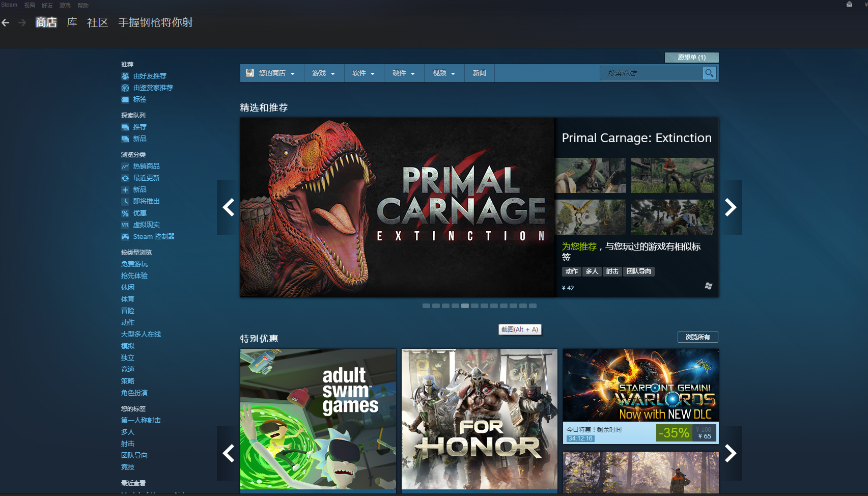Image resolution: width=868 pixels, height=496 pixels.
Task: Open the 好友 menu in the top menu bar
Action: 47,5
